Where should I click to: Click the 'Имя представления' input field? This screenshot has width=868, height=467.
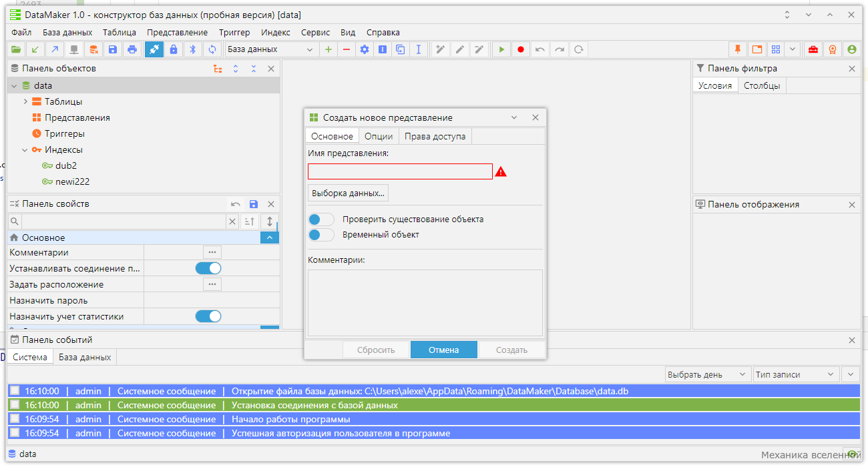pos(400,171)
